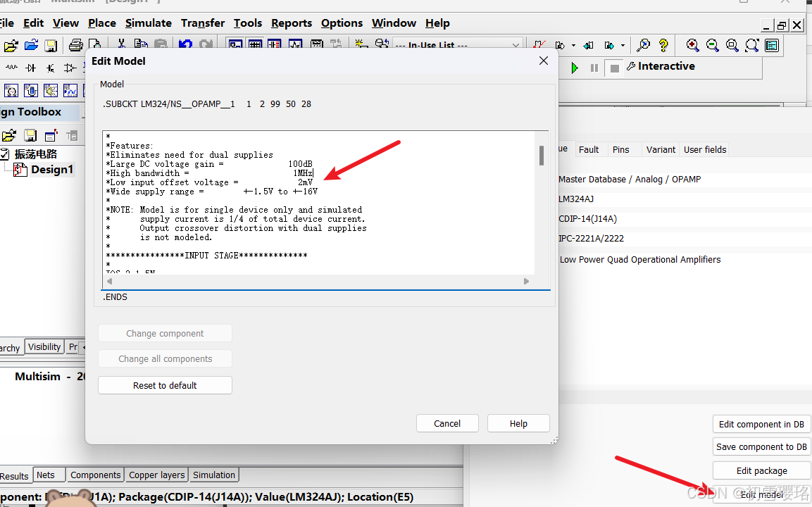Click the Reset to default button
This screenshot has width=812, height=507.
click(x=165, y=385)
